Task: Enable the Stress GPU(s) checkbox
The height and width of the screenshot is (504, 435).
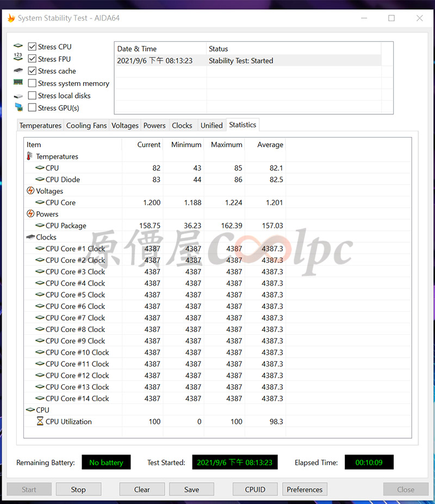Action: pos(32,108)
